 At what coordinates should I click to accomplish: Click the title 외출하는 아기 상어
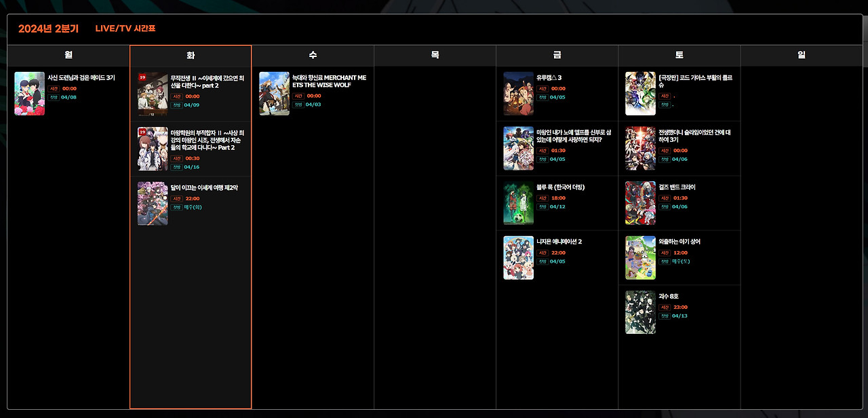click(x=679, y=242)
